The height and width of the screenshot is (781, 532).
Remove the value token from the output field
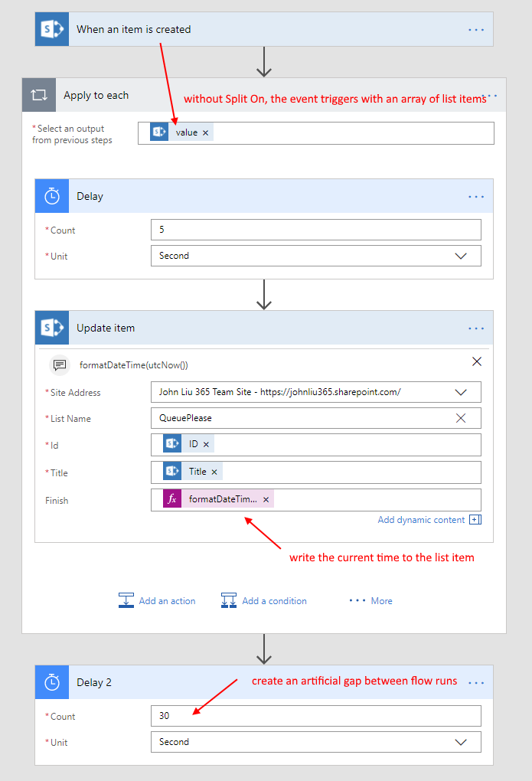click(x=205, y=133)
